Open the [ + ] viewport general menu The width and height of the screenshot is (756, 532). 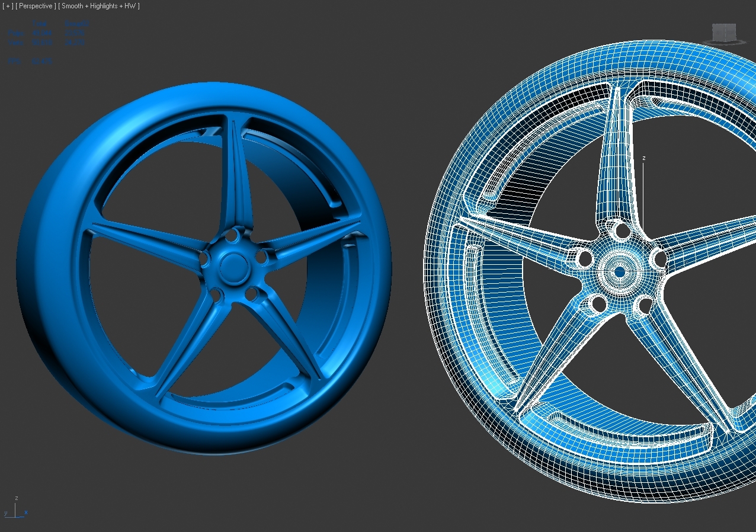click(x=8, y=6)
